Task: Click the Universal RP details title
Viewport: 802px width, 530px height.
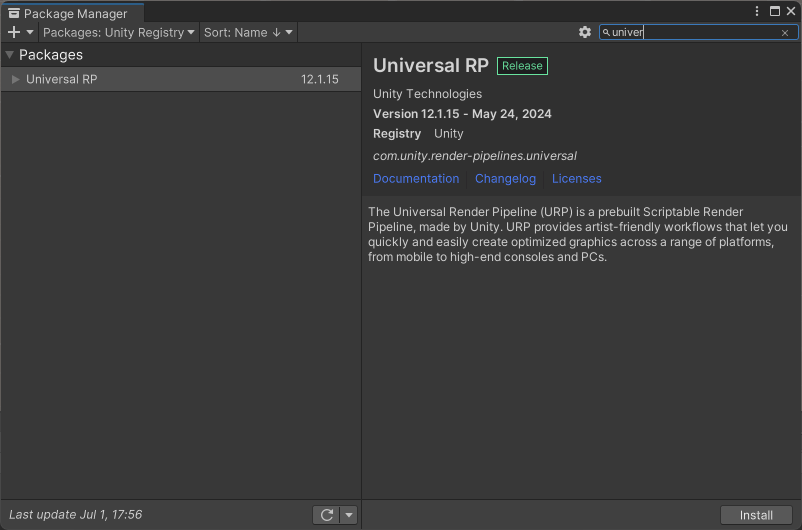Action: (431, 65)
